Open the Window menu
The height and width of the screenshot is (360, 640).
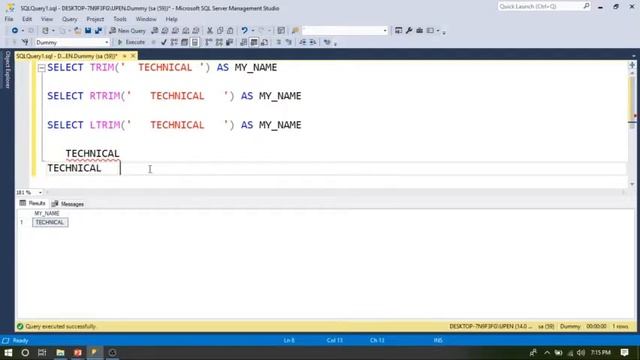point(146,19)
